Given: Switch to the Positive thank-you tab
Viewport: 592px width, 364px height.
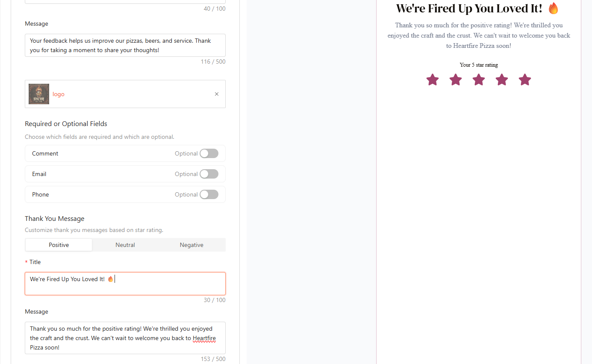Looking at the screenshot, I should point(59,245).
